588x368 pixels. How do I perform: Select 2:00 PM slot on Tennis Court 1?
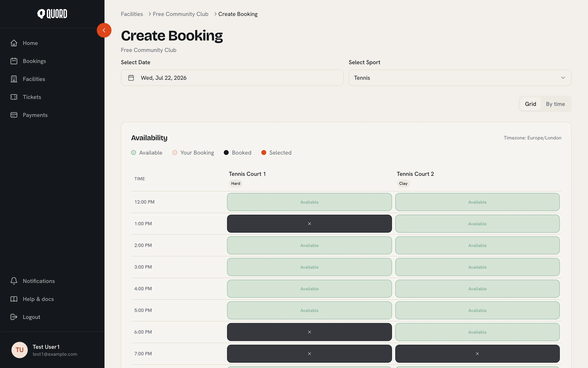point(309,245)
